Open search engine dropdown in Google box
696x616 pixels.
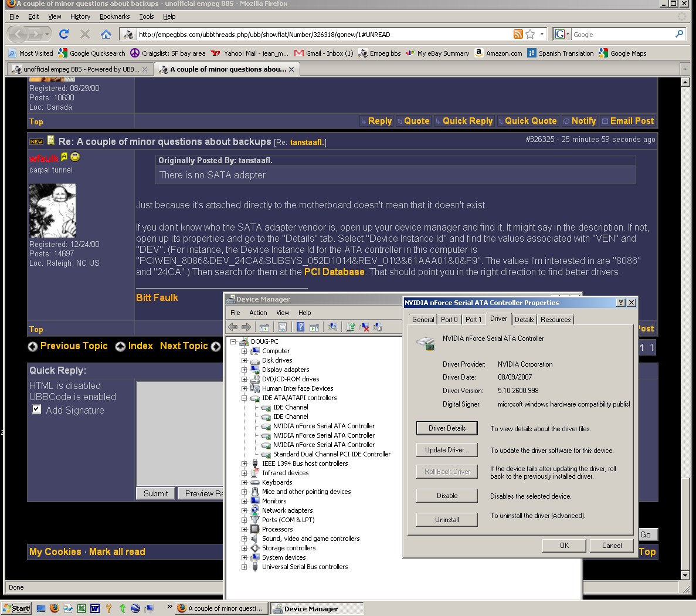pyautogui.click(x=562, y=34)
